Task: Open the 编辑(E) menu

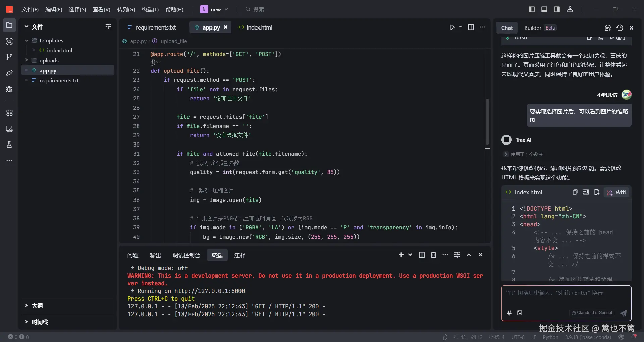Action: pyautogui.click(x=54, y=9)
